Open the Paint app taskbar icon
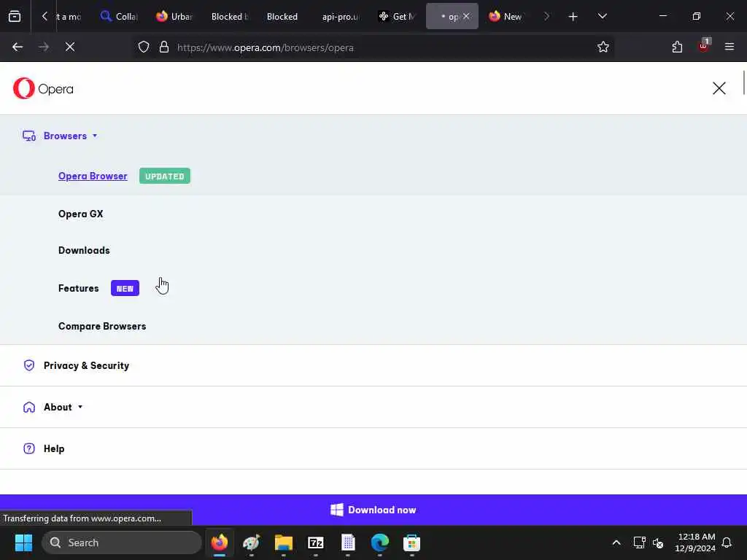This screenshot has height=560, width=747. click(x=251, y=542)
